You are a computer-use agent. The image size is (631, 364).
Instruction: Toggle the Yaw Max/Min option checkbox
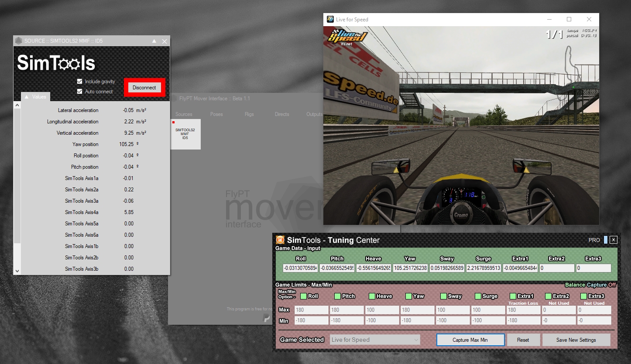[408, 296]
